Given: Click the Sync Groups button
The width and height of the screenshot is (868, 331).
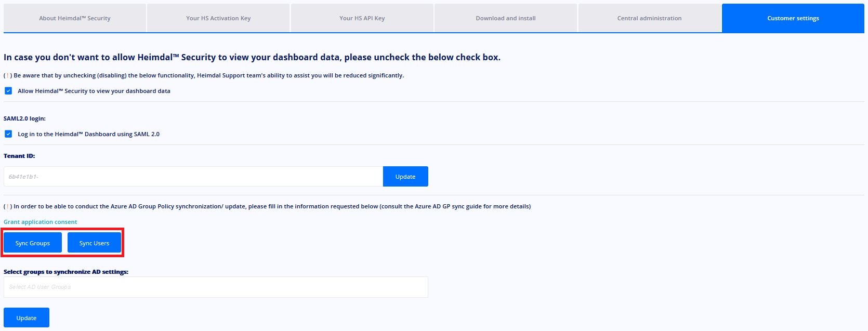Looking at the screenshot, I should coord(33,243).
